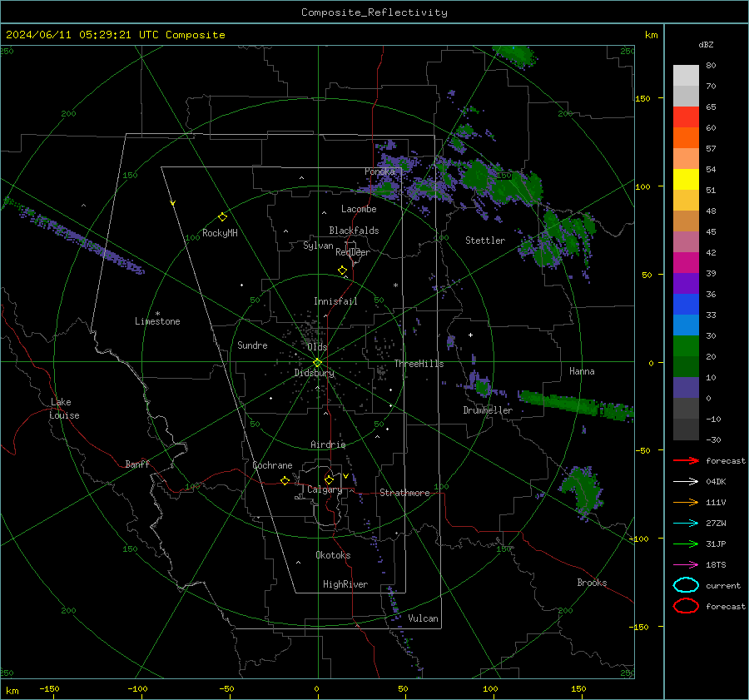The width and height of the screenshot is (749, 700).
Task: Select the orange 60–57 dBZ color swatch
Action: tap(686, 137)
